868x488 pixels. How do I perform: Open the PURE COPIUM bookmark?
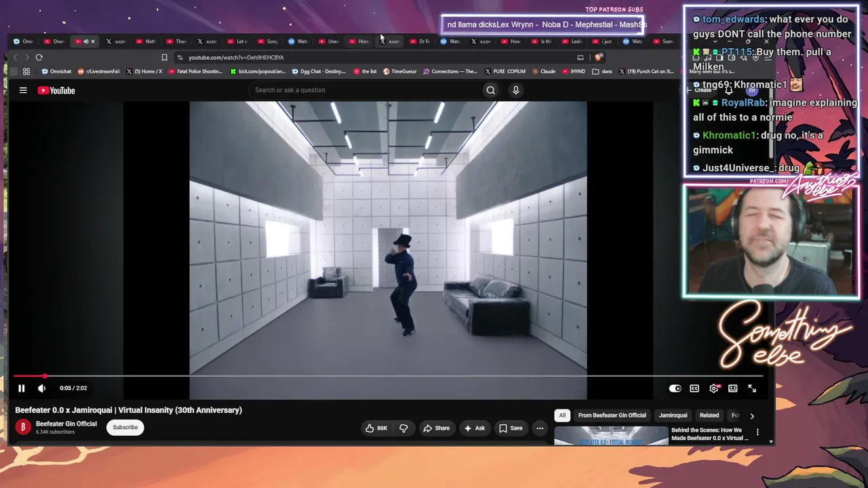505,71
